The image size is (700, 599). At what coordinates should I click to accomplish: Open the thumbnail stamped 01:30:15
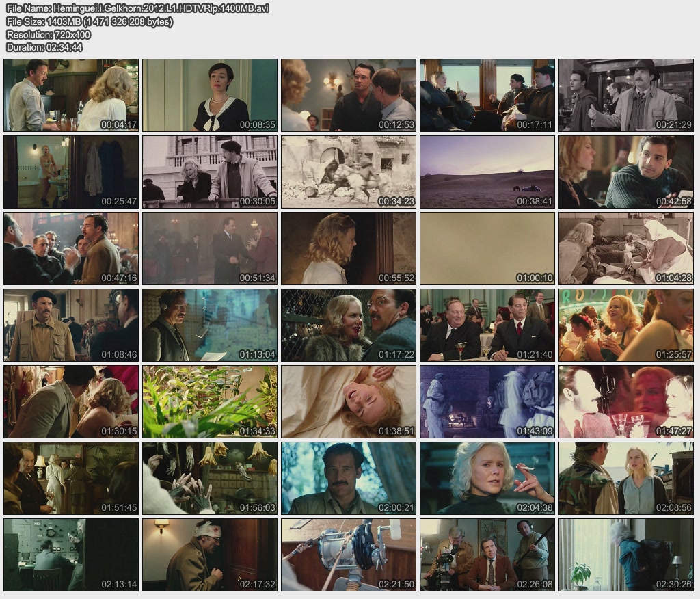click(x=71, y=402)
